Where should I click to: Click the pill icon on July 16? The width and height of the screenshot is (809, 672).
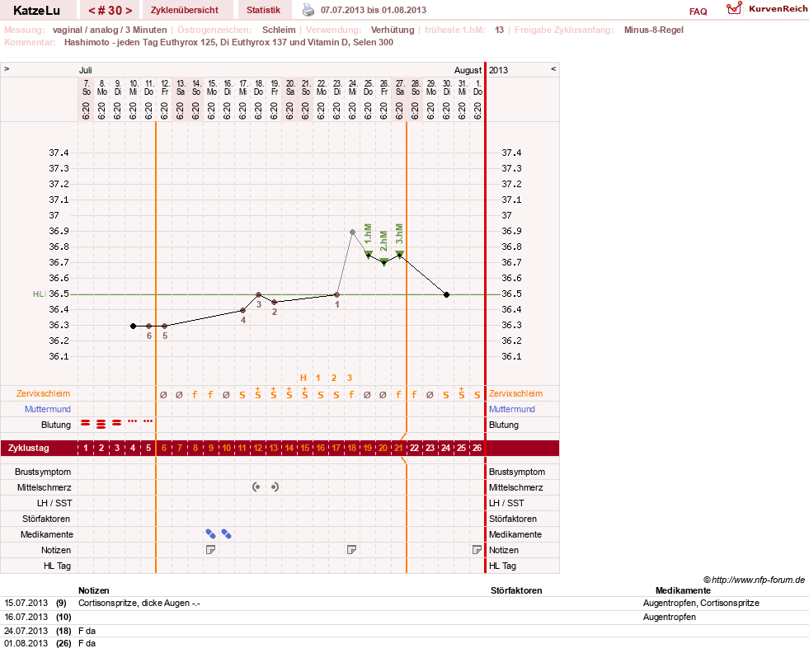click(226, 533)
